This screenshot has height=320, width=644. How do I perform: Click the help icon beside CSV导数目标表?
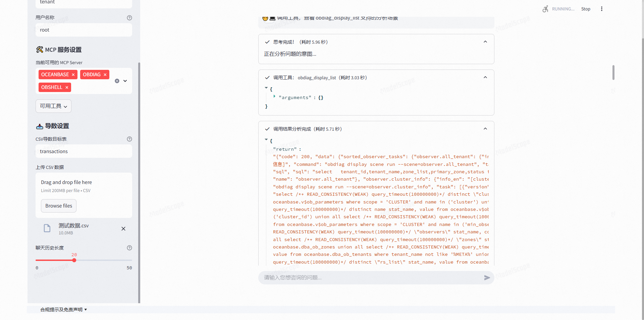129,139
